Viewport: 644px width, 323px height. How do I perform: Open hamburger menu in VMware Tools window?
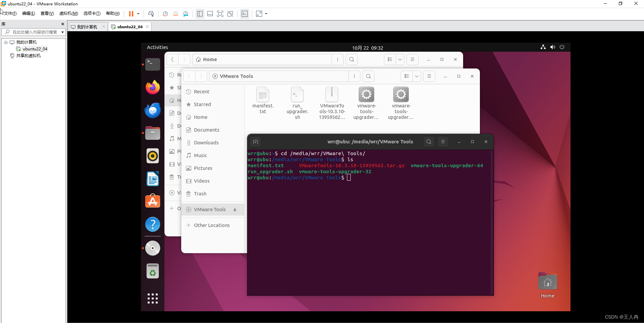pos(429,76)
